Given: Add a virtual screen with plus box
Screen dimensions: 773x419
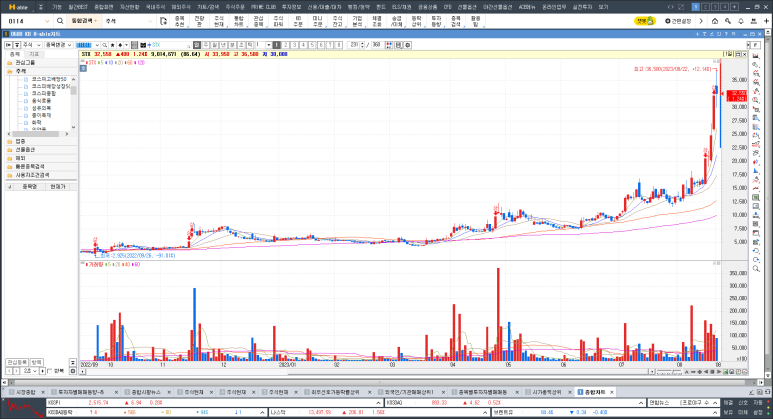Looking at the screenshot, I should [x=734, y=7].
